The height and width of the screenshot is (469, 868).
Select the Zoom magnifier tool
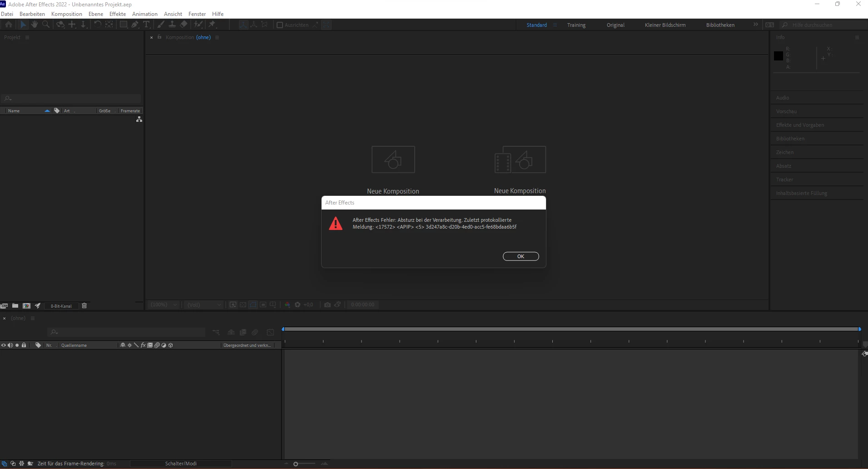pyautogui.click(x=46, y=25)
